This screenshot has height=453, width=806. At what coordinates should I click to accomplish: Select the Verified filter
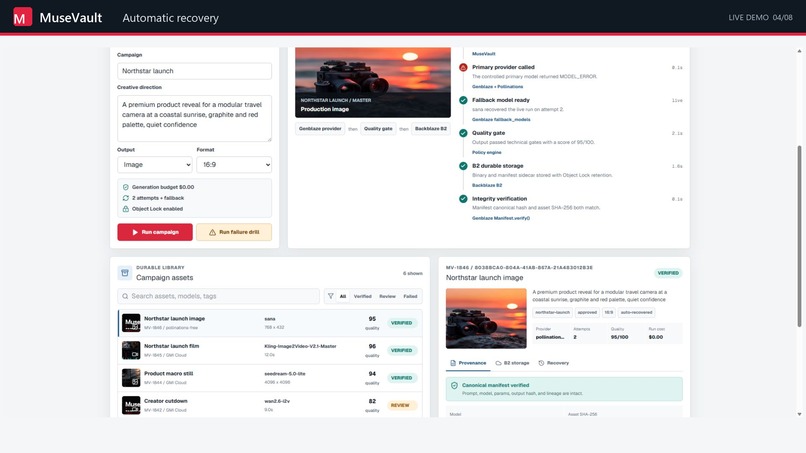(x=362, y=296)
